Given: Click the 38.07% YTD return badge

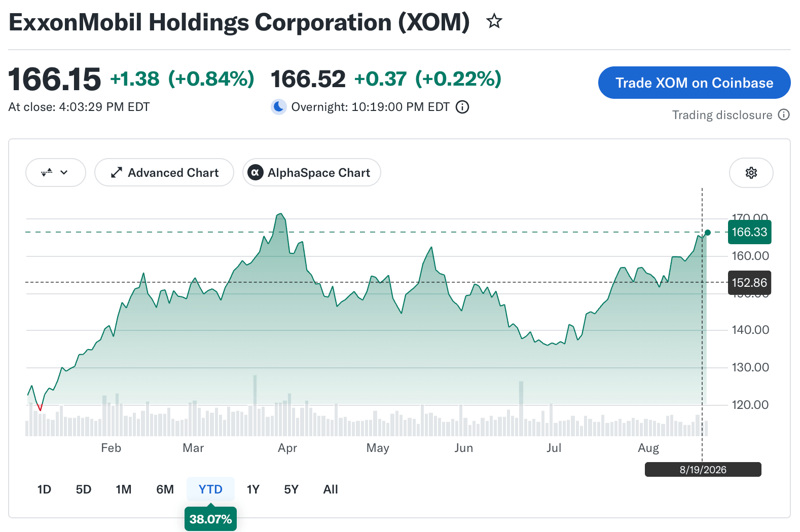Looking at the screenshot, I should [210, 519].
